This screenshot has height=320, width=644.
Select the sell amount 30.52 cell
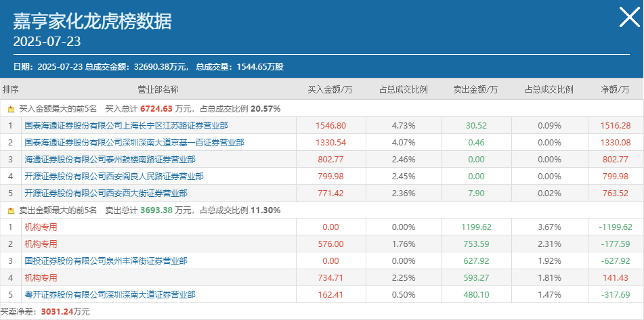pos(477,126)
